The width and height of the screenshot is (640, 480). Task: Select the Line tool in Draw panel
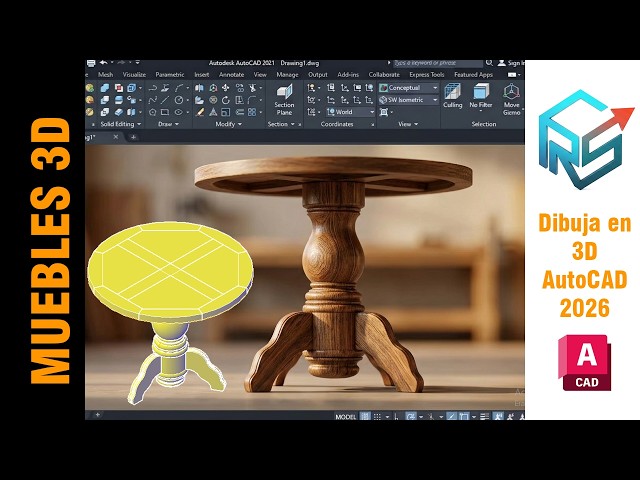pos(165,100)
